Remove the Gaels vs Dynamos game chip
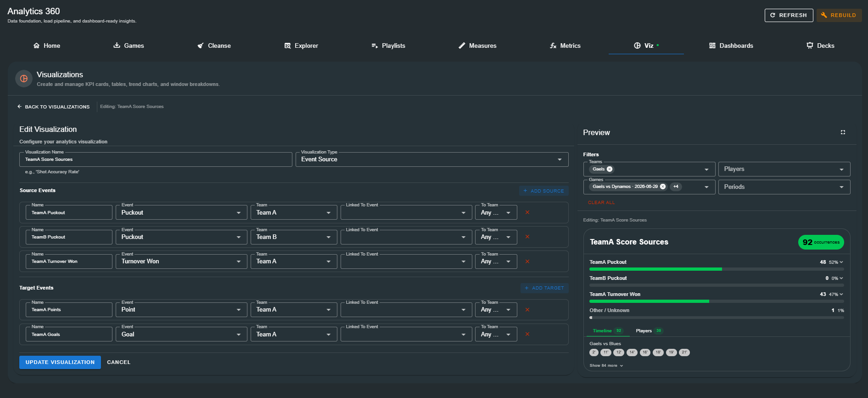 pos(663,187)
